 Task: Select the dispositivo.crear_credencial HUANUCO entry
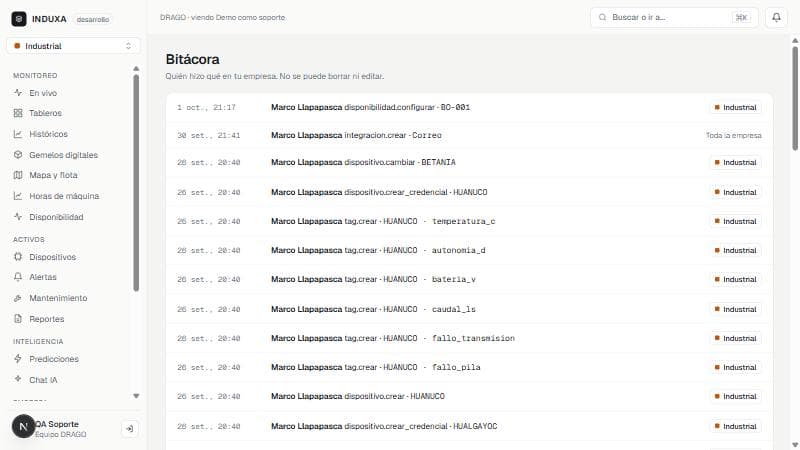coord(469,192)
